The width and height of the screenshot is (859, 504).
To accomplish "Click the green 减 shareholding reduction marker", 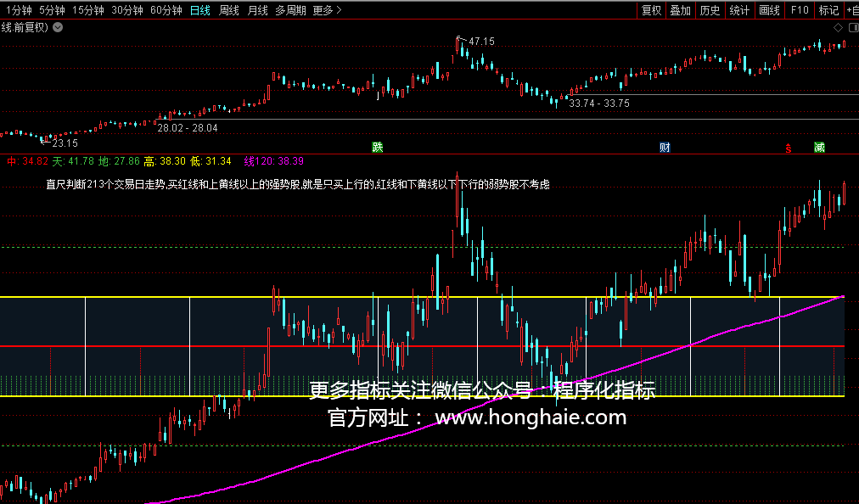I will [x=819, y=148].
